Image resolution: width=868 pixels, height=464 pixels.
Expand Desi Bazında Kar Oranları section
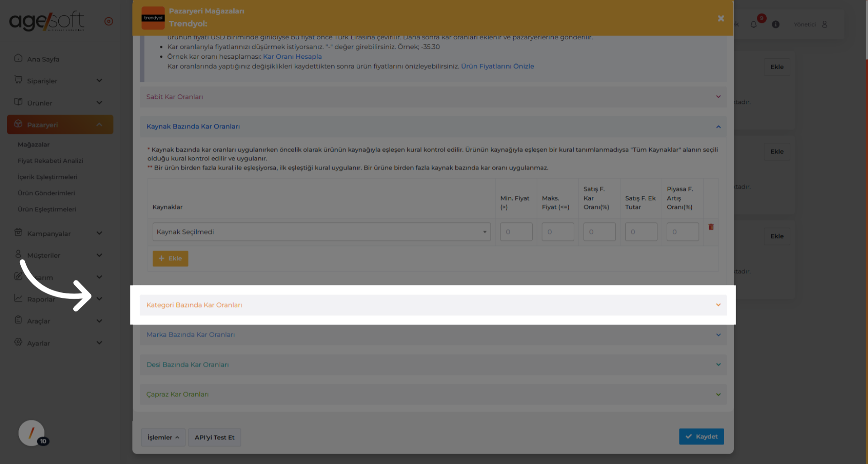(x=433, y=365)
